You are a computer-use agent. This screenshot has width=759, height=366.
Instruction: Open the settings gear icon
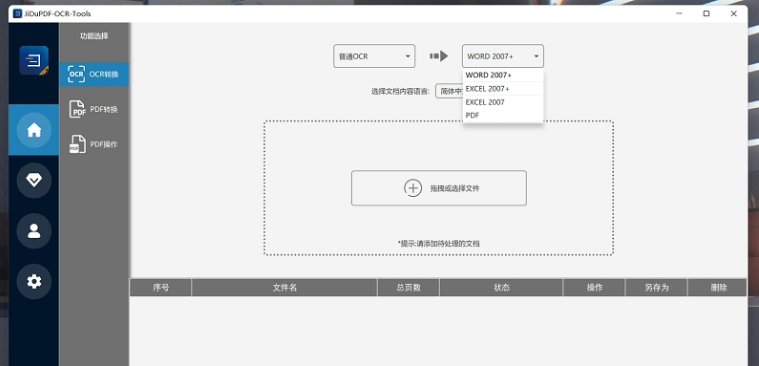click(34, 281)
